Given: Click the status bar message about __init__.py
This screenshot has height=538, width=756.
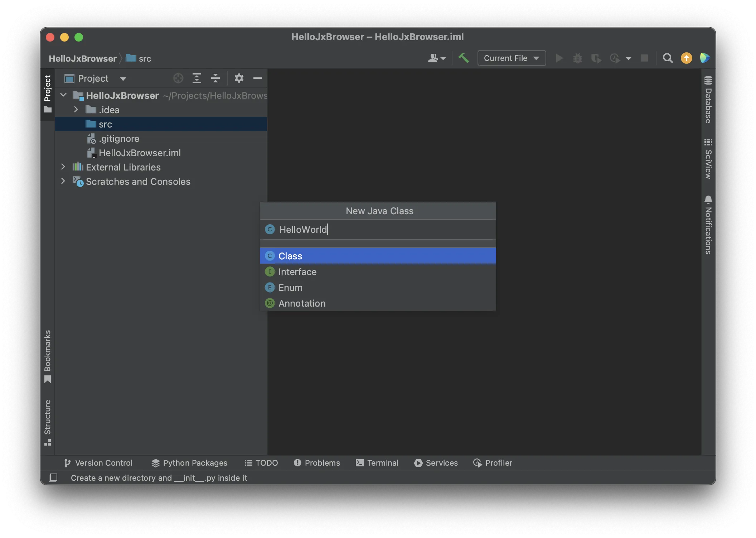Looking at the screenshot, I should [159, 478].
